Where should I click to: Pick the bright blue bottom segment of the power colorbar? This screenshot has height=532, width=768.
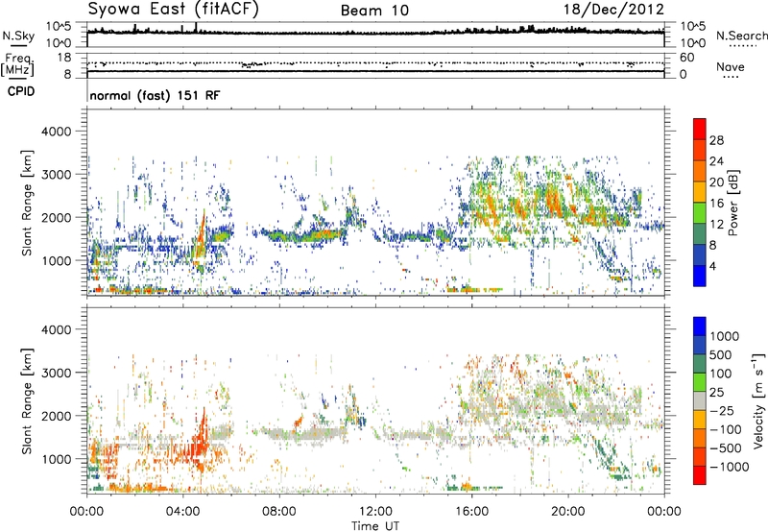(x=700, y=276)
